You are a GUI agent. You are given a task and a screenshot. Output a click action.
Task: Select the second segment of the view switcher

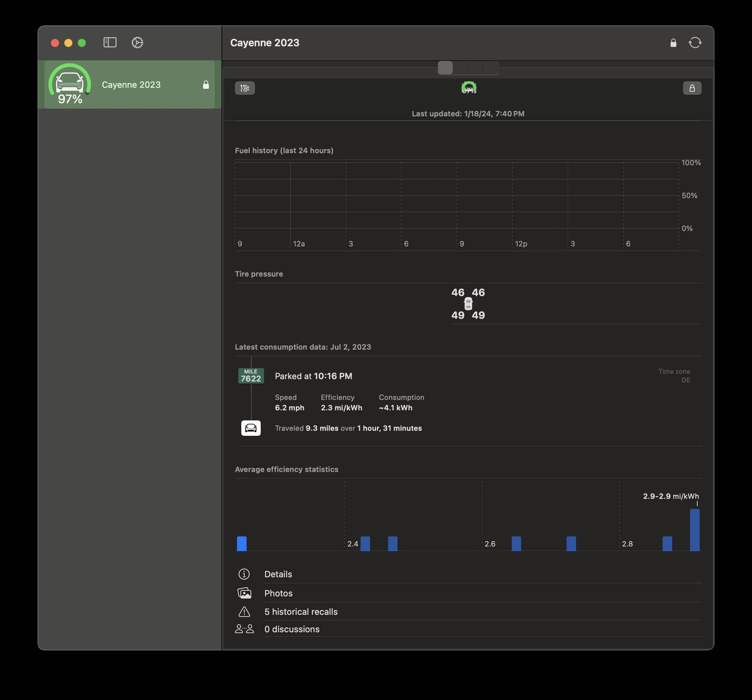[460, 68]
